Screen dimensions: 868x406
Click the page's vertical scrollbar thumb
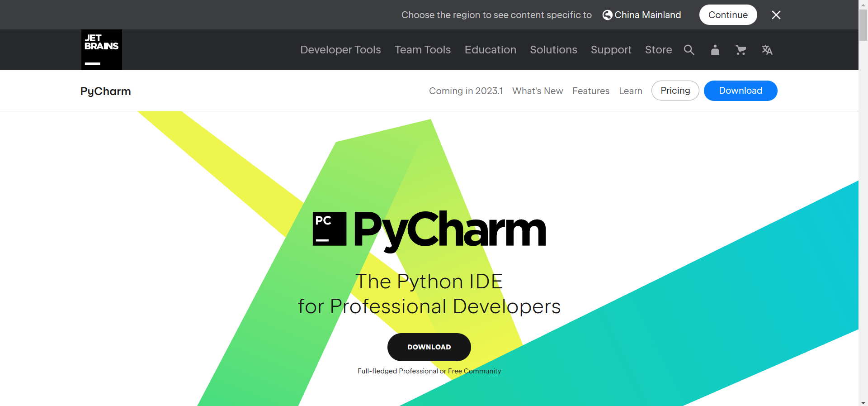tap(863, 25)
